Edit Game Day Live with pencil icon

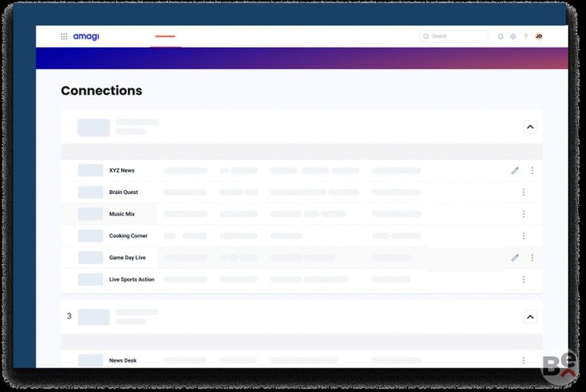[515, 257]
